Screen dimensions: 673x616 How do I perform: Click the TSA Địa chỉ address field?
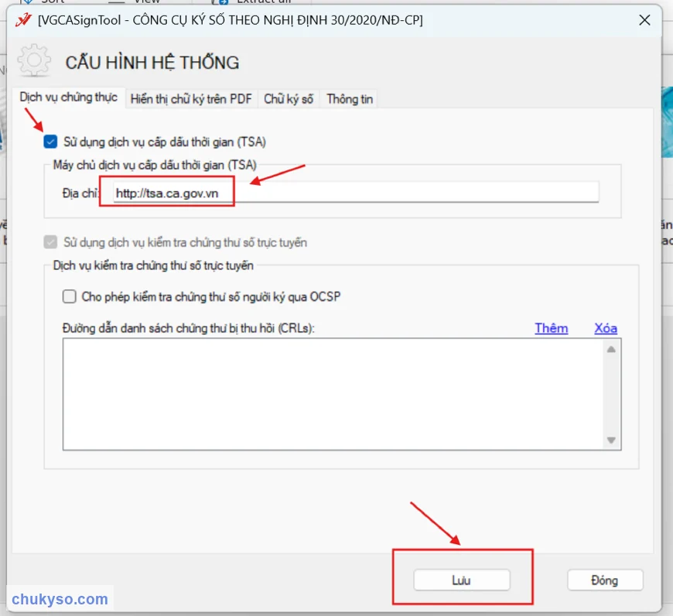click(357, 193)
